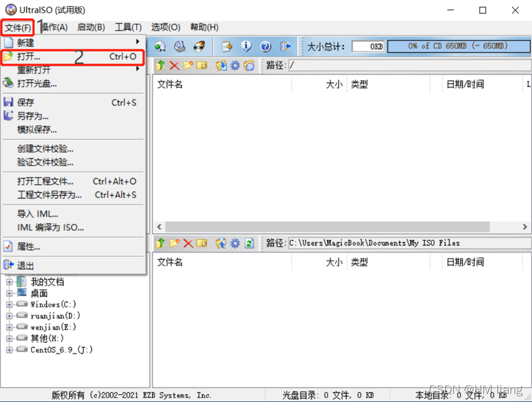
Task: Click the 0% of CD 650MB capacity bar
Action: point(458,46)
